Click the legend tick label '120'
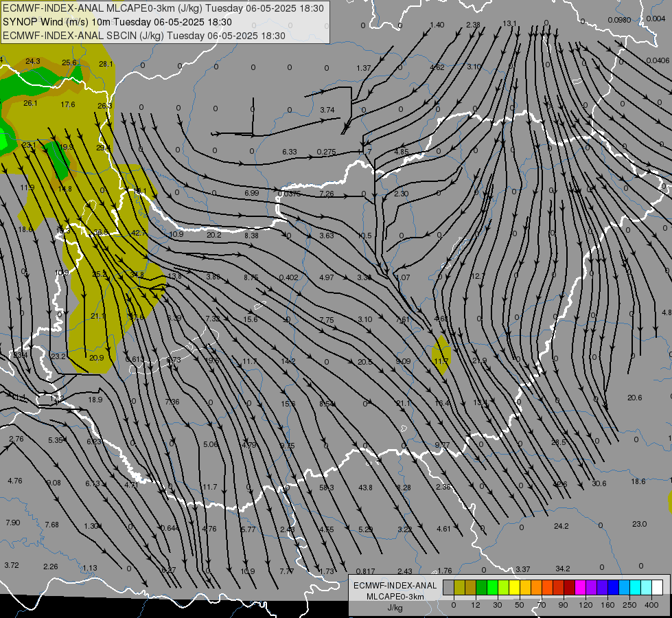Image resolution: width=672 pixels, height=618 pixels. [x=586, y=605]
